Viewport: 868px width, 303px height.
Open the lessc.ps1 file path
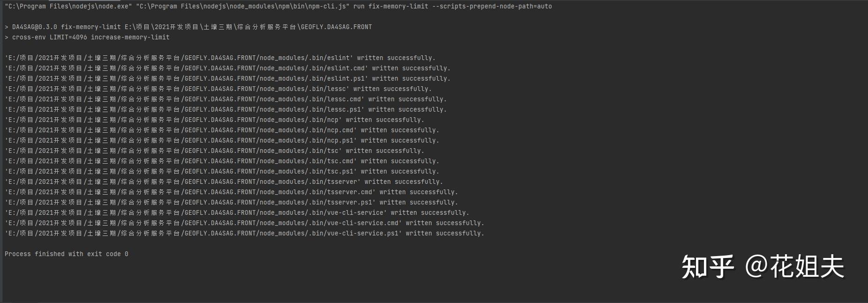click(x=185, y=110)
